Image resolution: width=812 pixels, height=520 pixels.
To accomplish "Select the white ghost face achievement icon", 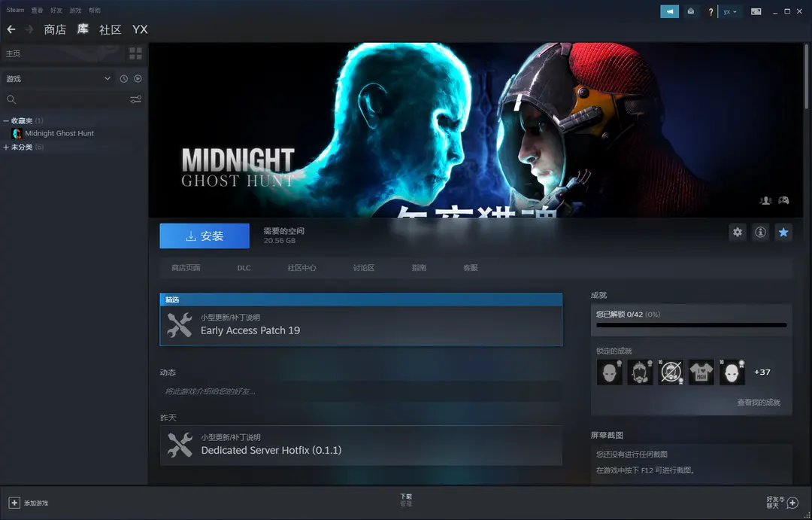I will (732, 373).
